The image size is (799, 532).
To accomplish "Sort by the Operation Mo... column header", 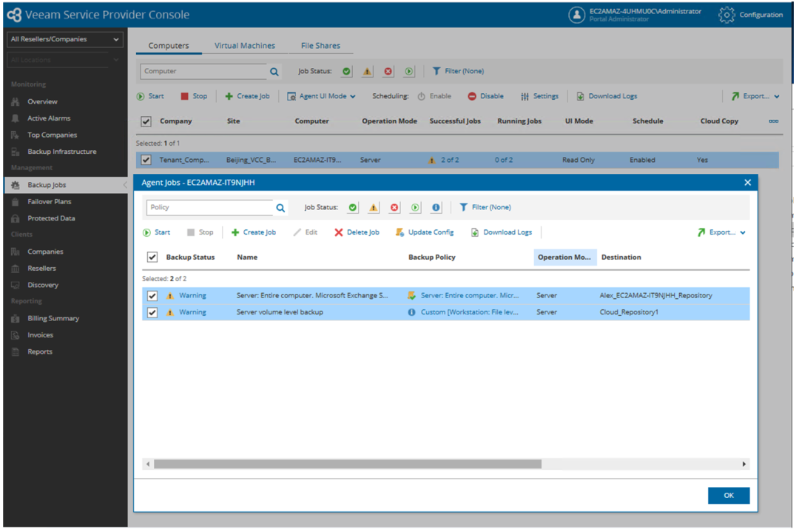I will [x=564, y=257].
